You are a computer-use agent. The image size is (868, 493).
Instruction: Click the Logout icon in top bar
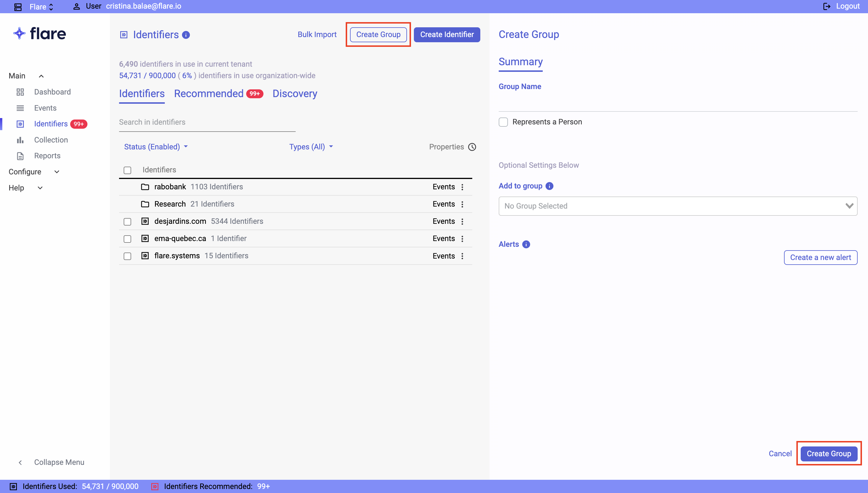click(x=827, y=6)
